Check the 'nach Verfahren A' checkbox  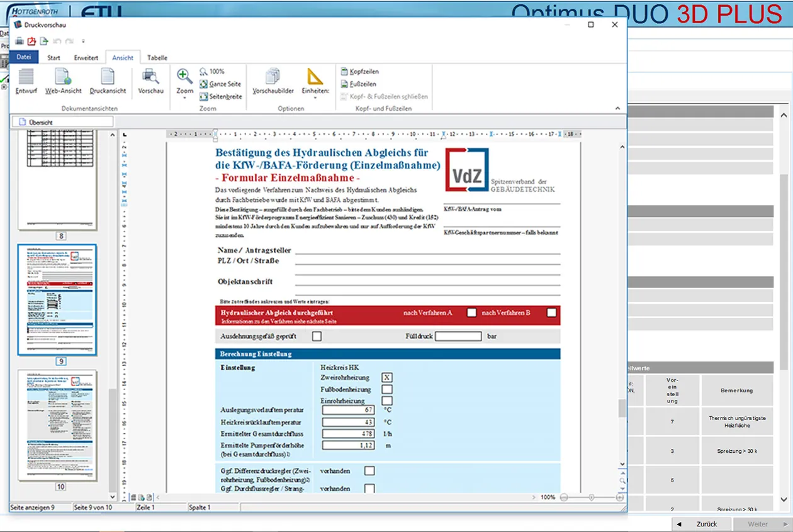[471, 313]
